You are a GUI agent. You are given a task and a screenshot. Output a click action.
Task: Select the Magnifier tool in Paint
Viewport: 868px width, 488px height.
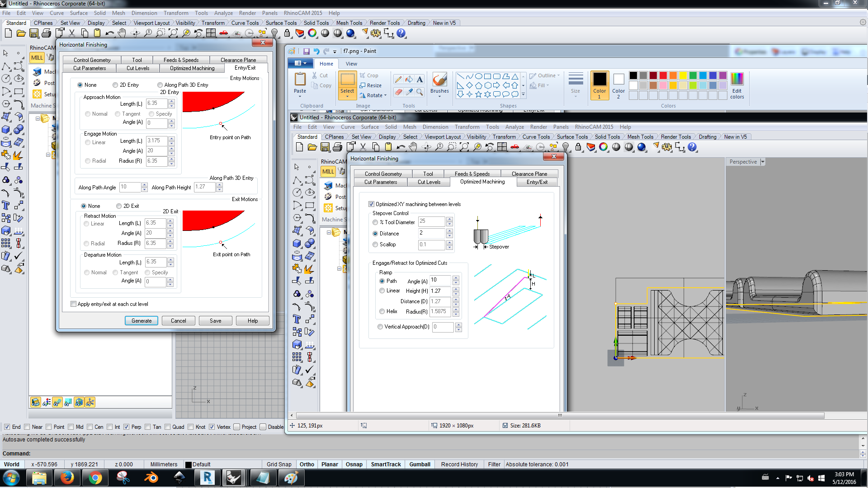pos(420,92)
